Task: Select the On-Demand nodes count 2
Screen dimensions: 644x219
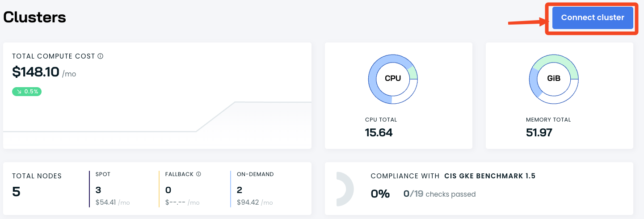Action: [239, 190]
